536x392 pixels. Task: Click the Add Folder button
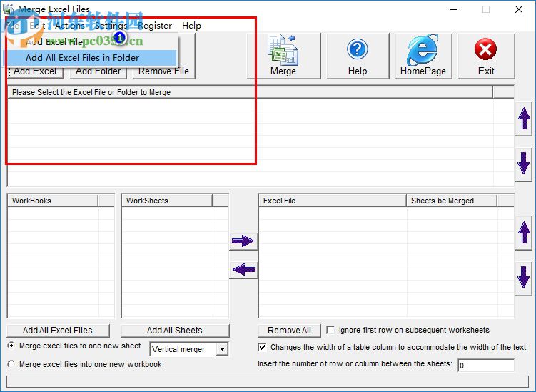98,71
